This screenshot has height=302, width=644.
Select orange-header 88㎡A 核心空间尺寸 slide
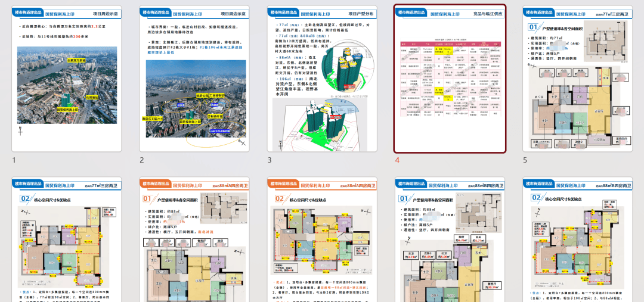[323, 239]
